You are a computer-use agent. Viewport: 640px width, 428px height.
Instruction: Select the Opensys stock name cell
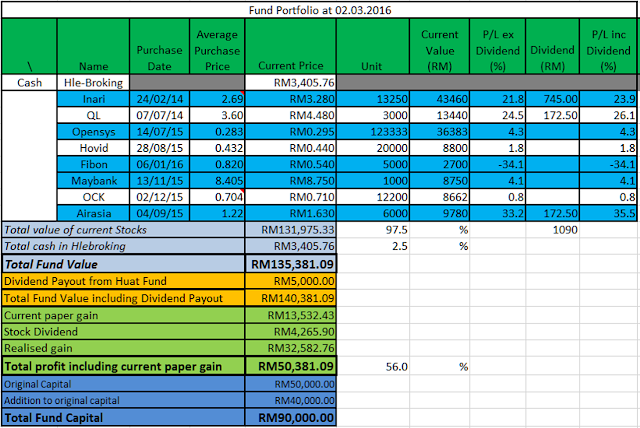(93, 132)
